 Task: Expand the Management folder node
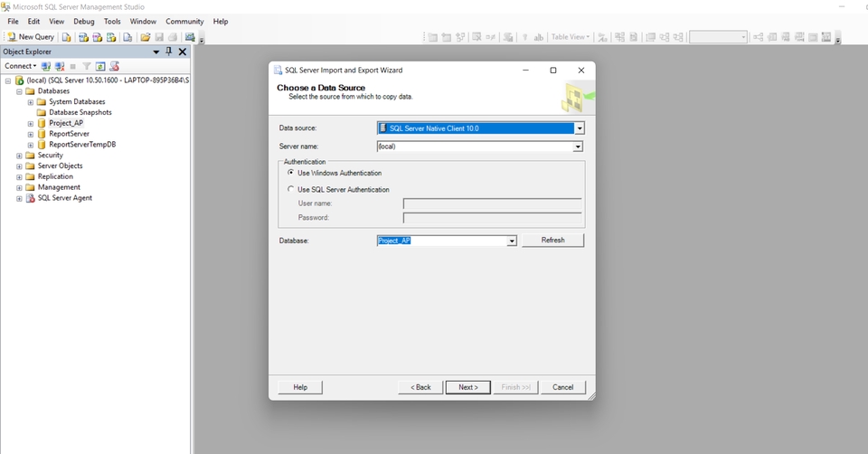point(19,188)
